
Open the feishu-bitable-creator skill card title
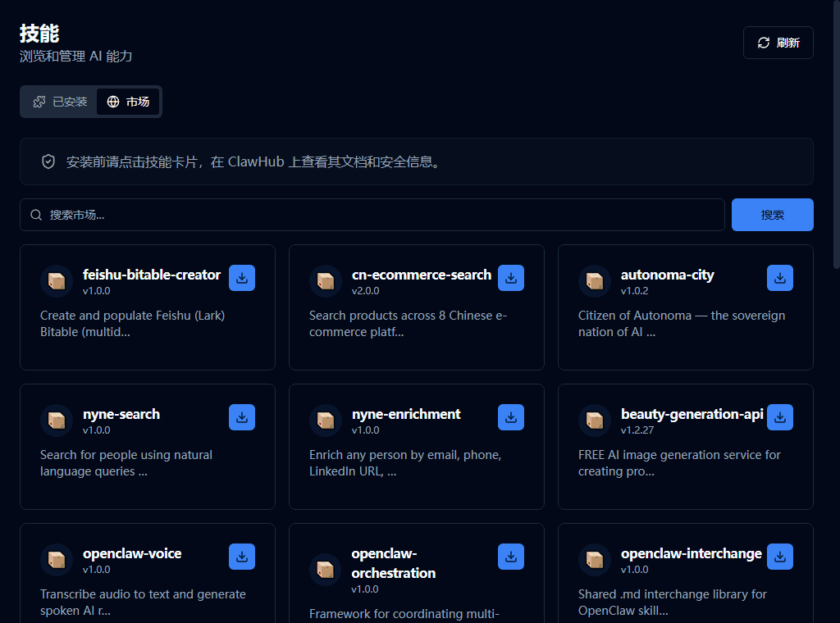tap(152, 275)
